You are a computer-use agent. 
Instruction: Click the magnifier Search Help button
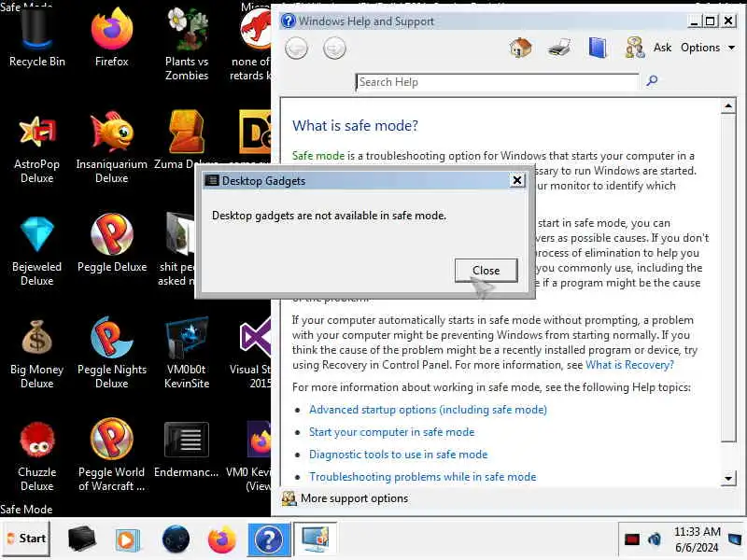(x=652, y=81)
